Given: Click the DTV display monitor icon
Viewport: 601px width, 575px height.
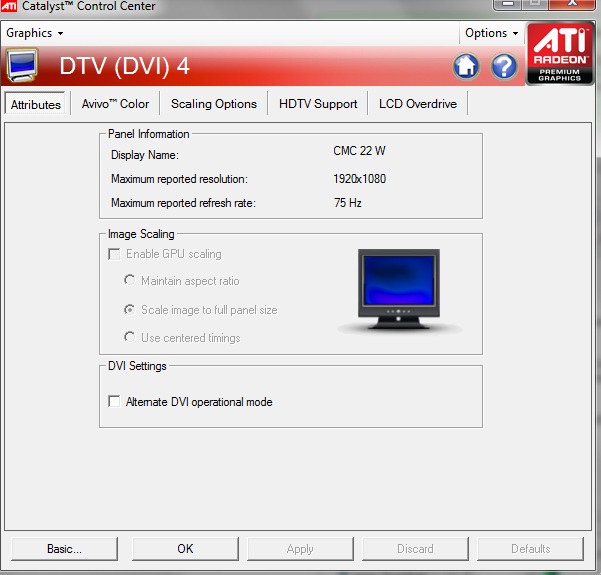Looking at the screenshot, I should (22, 65).
